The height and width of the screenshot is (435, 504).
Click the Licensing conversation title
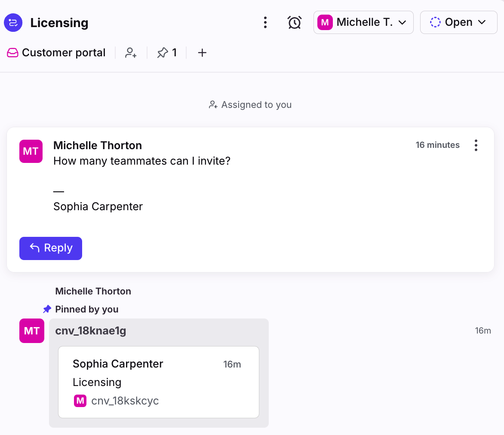click(x=59, y=23)
